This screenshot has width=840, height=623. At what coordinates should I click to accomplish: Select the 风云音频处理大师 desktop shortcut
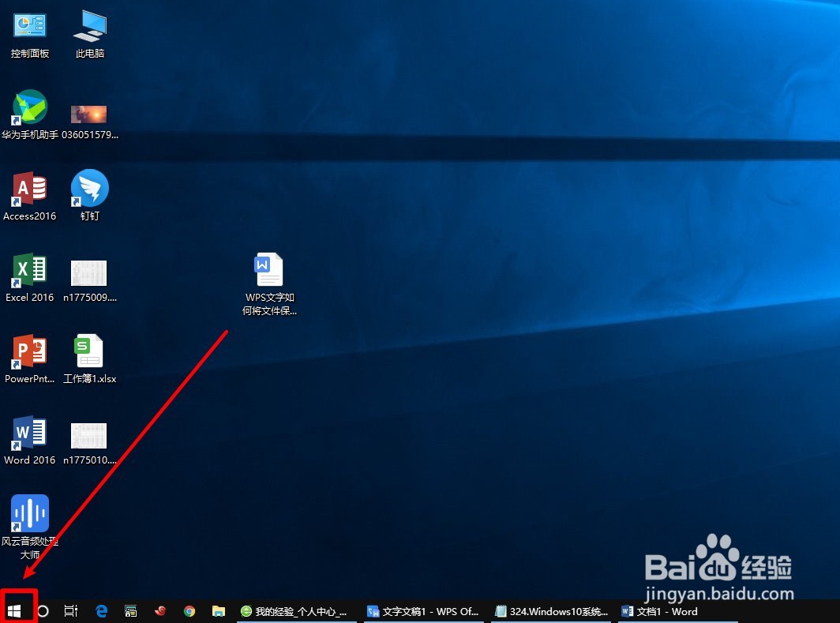point(30,527)
